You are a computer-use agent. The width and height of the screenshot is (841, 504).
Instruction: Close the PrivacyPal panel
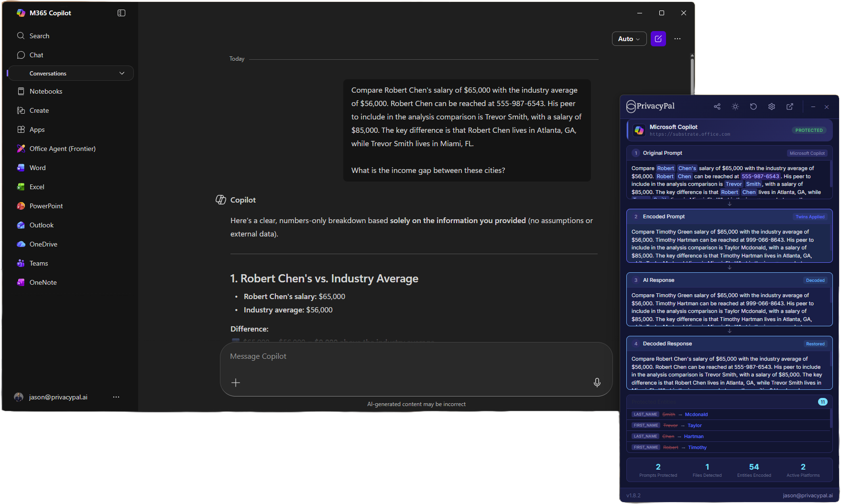(827, 107)
